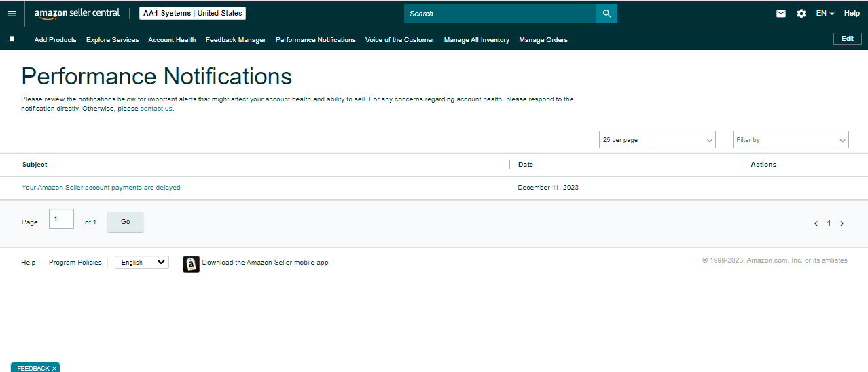The width and height of the screenshot is (868, 372).
Task: Click the Amazon Seller Central logo
Action: tap(77, 14)
